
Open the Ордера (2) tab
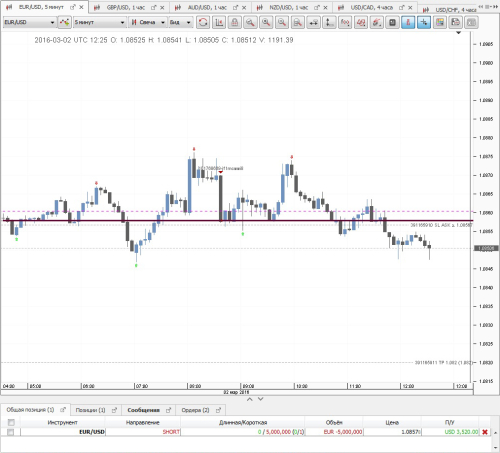click(x=195, y=410)
